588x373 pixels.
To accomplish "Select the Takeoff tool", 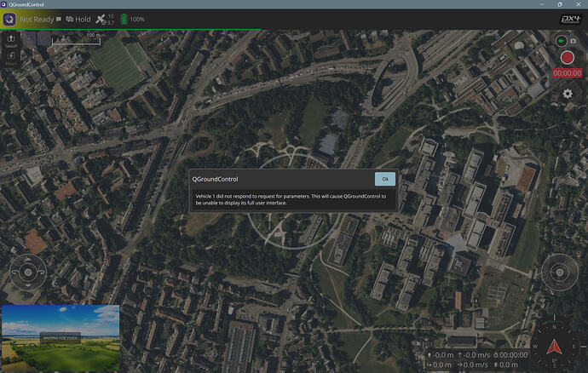I will pos(11,41).
